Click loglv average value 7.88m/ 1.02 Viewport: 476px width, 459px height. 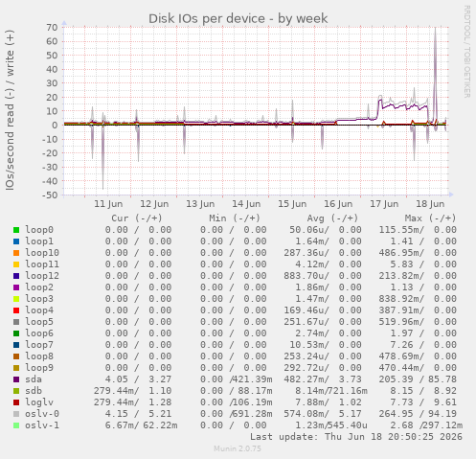click(x=329, y=402)
